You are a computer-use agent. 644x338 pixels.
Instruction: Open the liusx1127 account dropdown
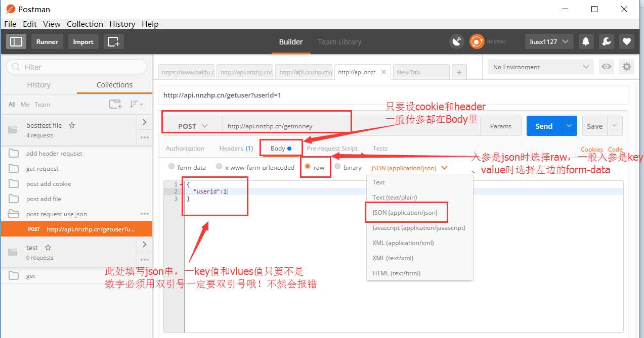tap(549, 42)
